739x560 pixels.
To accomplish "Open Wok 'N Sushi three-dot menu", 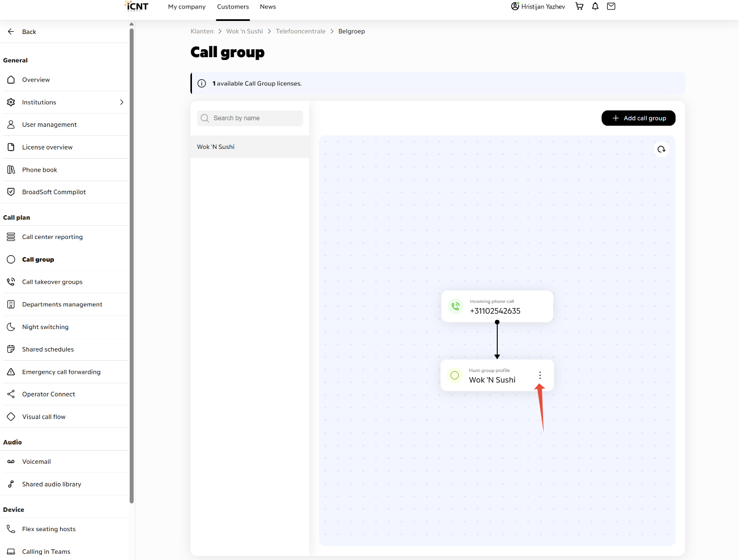I will [540, 375].
